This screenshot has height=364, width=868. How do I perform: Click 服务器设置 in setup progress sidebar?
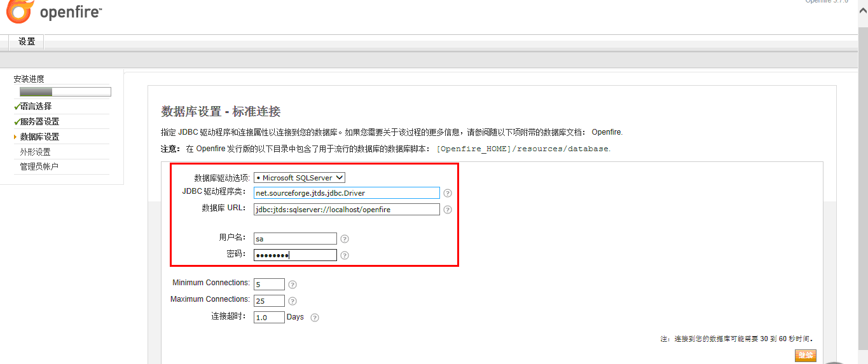click(39, 121)
